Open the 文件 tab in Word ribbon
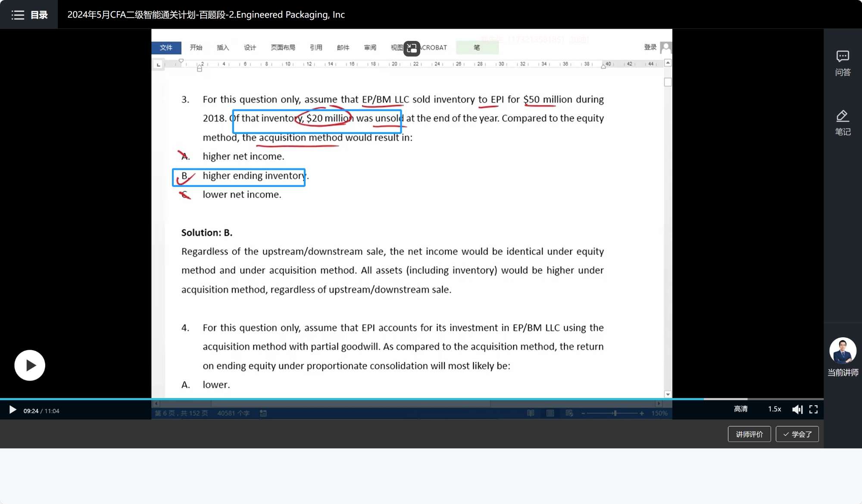The height and width of the screenshot is (504, 862). click(x=166, y=47)
